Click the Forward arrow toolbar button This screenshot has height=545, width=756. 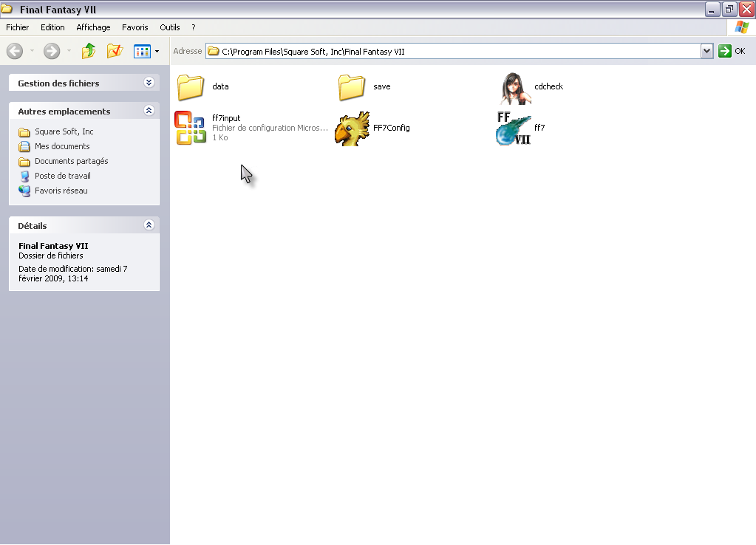click(x=52, y=51)
